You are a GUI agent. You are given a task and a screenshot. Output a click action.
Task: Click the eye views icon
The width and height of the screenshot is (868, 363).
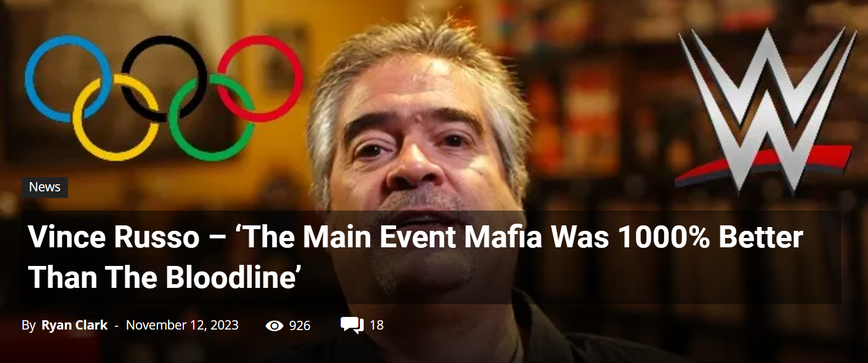pyautogui.click(x=274, y=326)
